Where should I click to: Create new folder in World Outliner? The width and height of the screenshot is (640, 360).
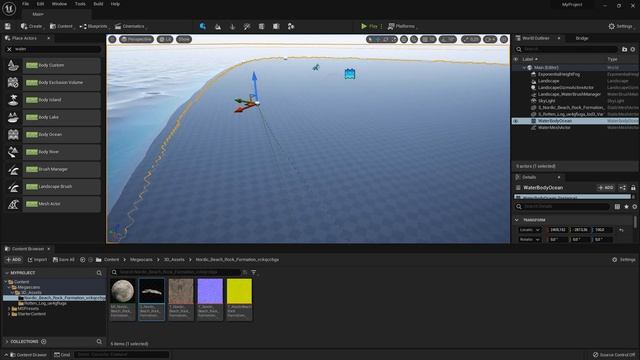click(x=624, y=49)
